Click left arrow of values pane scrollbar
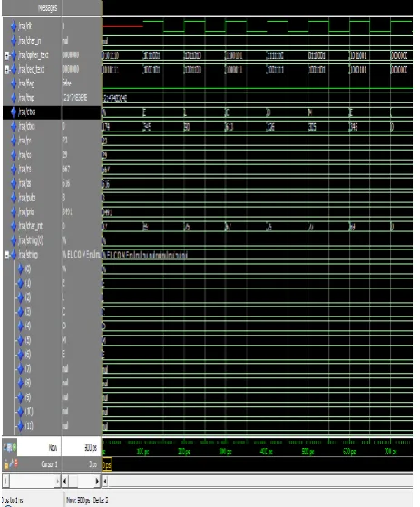420x507 pixels. tap(64, 482)
